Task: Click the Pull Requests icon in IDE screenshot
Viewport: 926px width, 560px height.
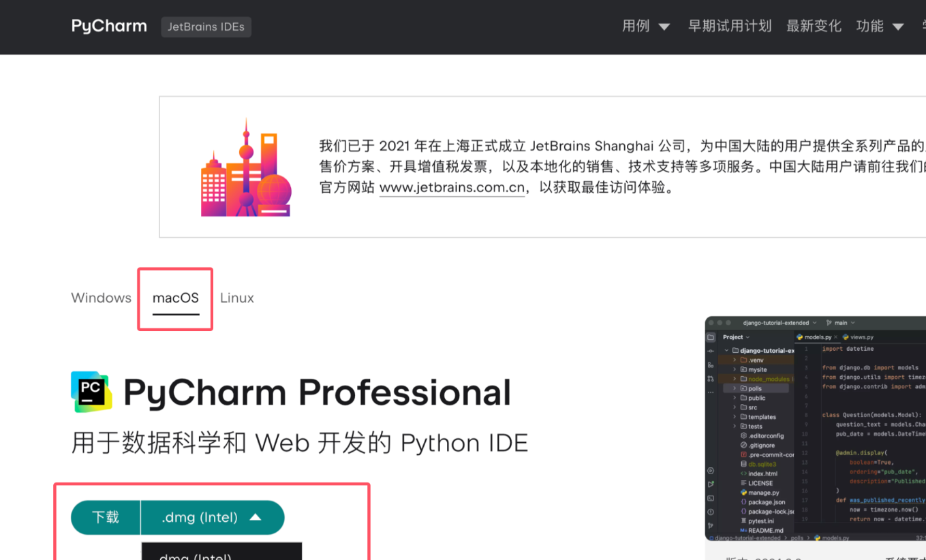Action: click(x=711, y=379)
